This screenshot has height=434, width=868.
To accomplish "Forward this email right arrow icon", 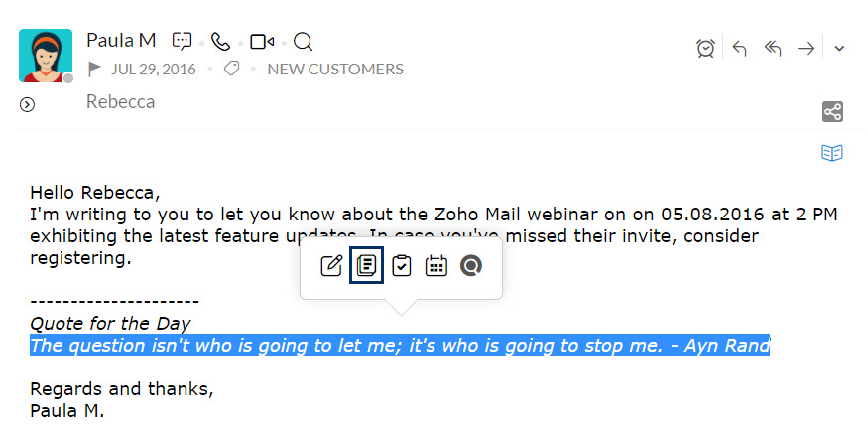I will pyautogui.click(x=806, y=49).
